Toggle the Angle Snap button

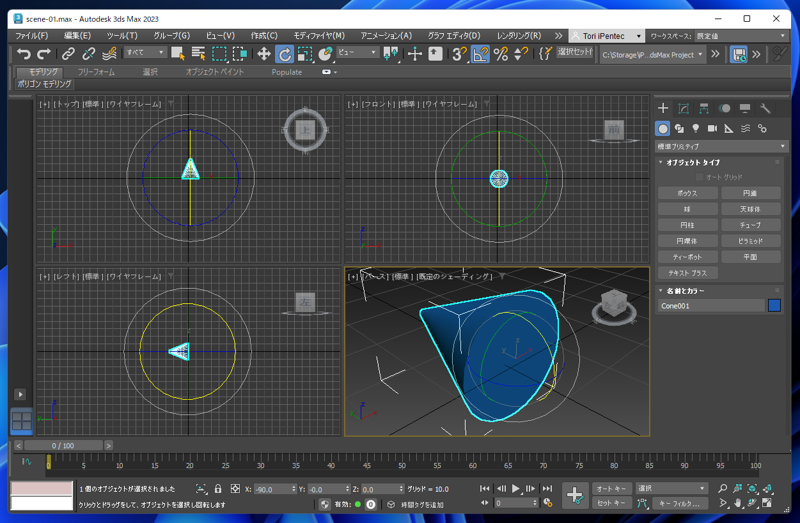click(x=480, y=54)
